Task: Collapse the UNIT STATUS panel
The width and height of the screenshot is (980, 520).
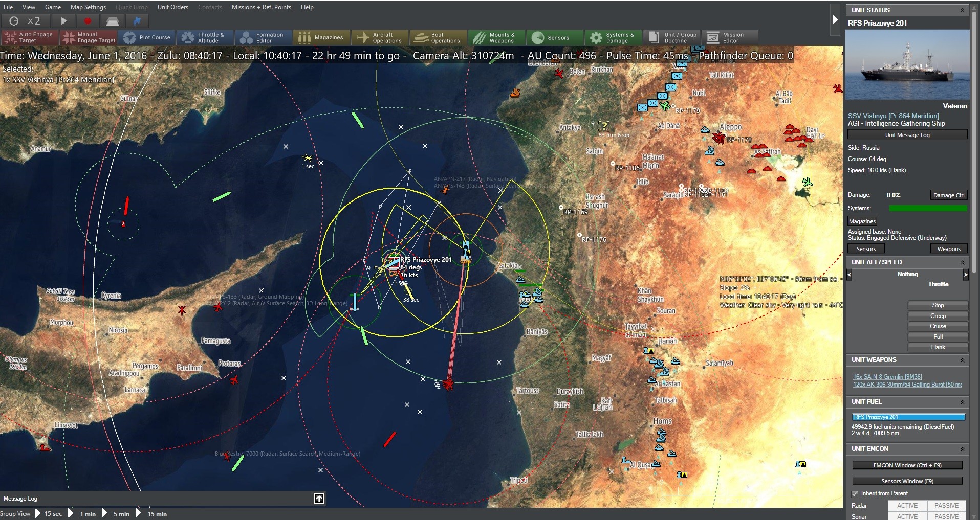Action: click(x=963, y=10)
